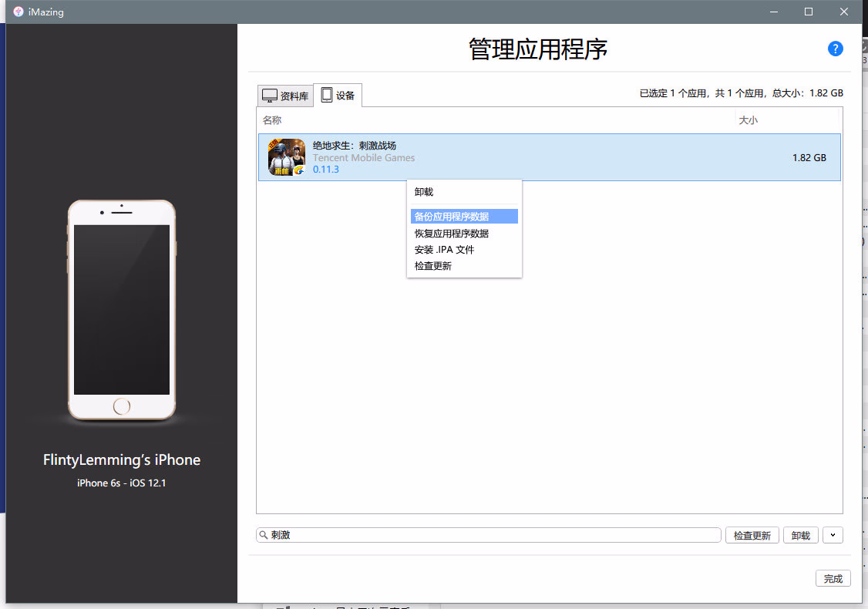Screen dimensions: 868x609
Task: Select the 设备 tab
Action: pyautogui.click(x=338, y=96)
